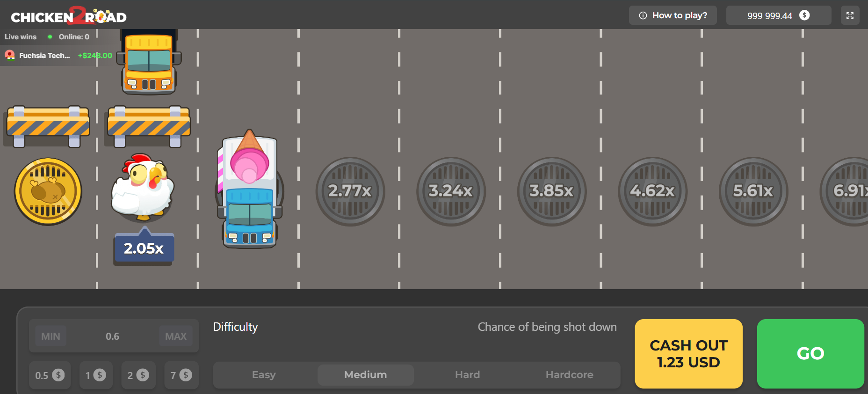Click the 5.61x manhole cover
The width and height of the screenshot is (868, 394).
[x=753, y=191]
